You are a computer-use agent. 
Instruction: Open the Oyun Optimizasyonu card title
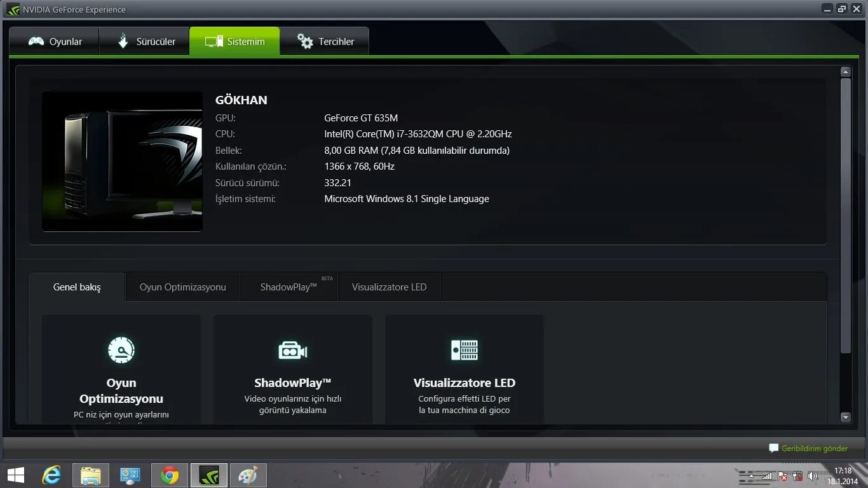click(x=121, y=391)
